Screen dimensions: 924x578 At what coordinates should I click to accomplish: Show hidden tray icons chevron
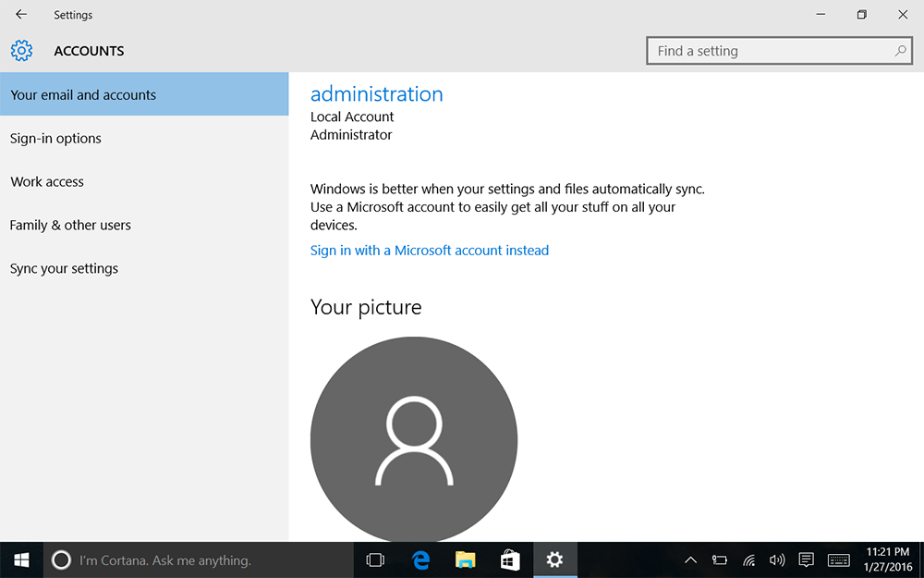690,560
